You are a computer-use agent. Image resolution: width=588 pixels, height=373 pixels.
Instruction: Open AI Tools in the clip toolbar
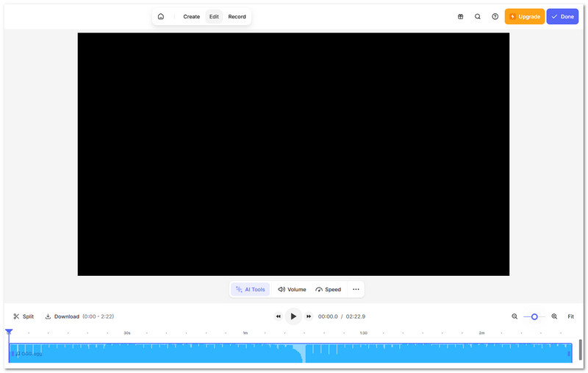(250, 289)
